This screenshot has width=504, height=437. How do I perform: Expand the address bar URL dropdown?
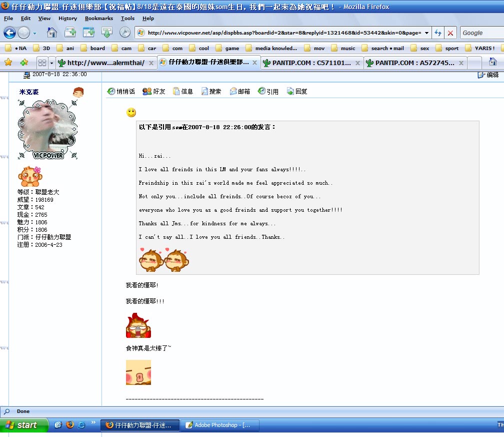coord(426,33)
